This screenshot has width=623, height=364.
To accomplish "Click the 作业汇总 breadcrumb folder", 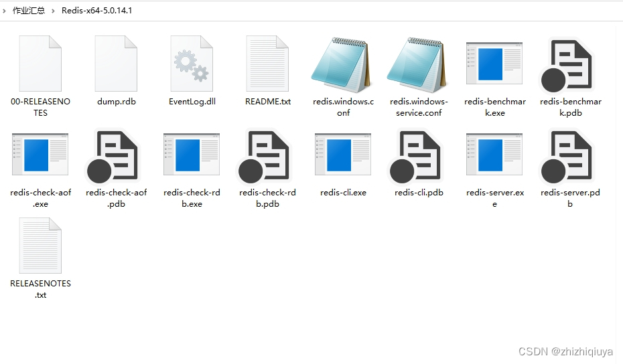I will coord(29,11).
